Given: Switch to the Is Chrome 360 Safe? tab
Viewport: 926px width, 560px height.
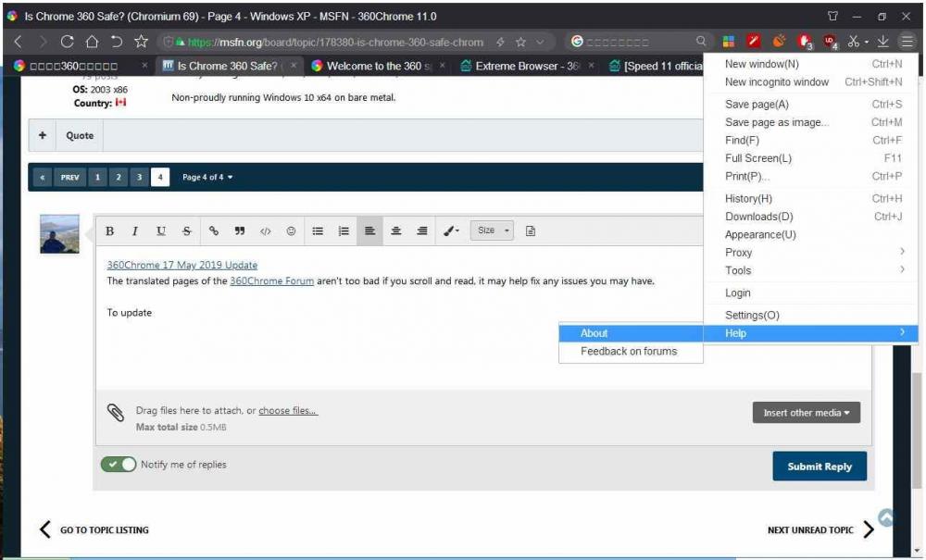Looking at the screenshot, I should 230,66.
